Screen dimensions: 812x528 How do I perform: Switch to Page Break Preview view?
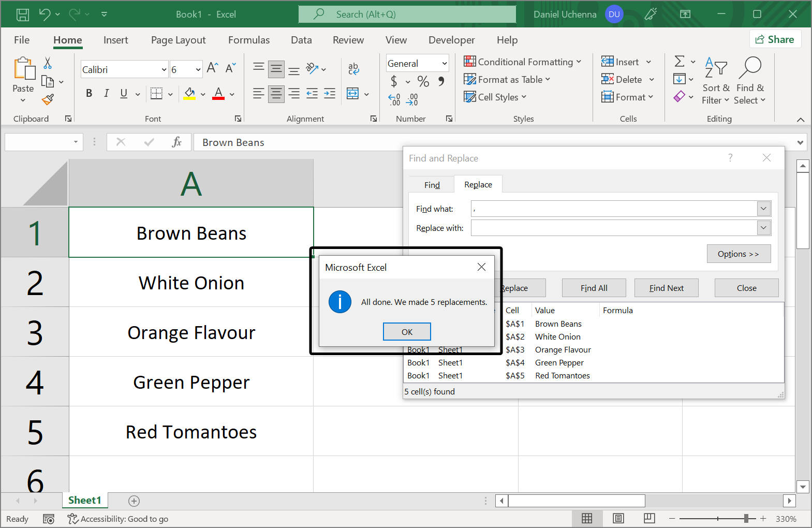[649, 518]
